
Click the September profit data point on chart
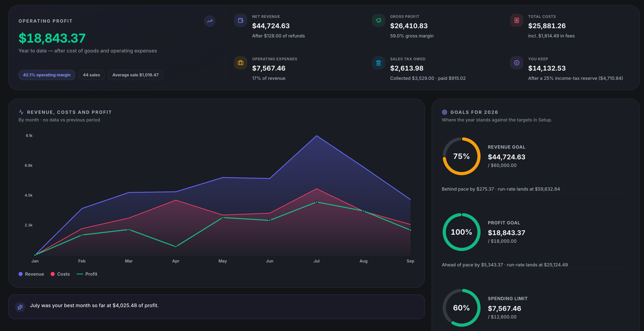click(410, 230)
